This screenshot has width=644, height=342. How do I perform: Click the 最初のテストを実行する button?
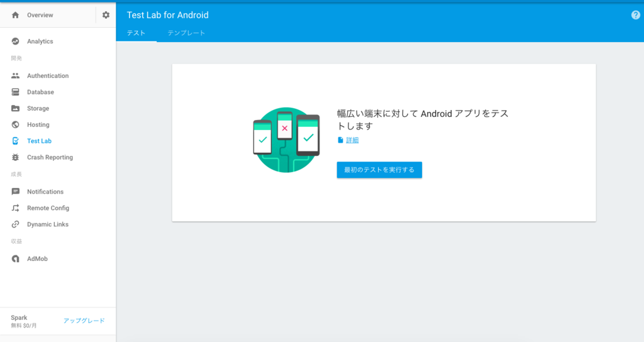(x=379, y=170)
